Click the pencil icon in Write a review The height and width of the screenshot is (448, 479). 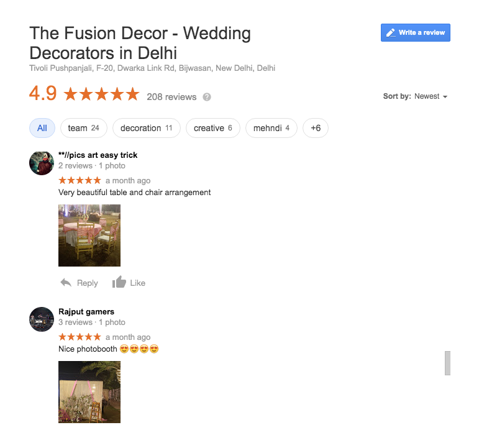[x=391, y=33]
